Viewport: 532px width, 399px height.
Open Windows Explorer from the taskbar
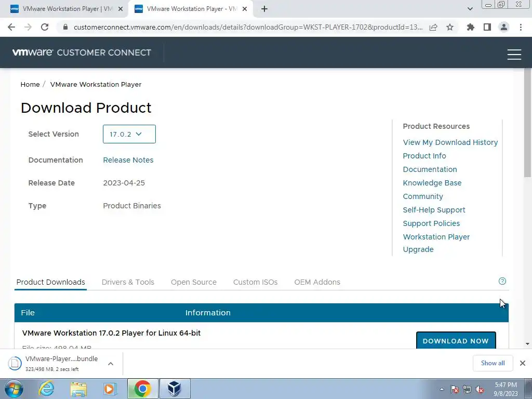[78, 389]
